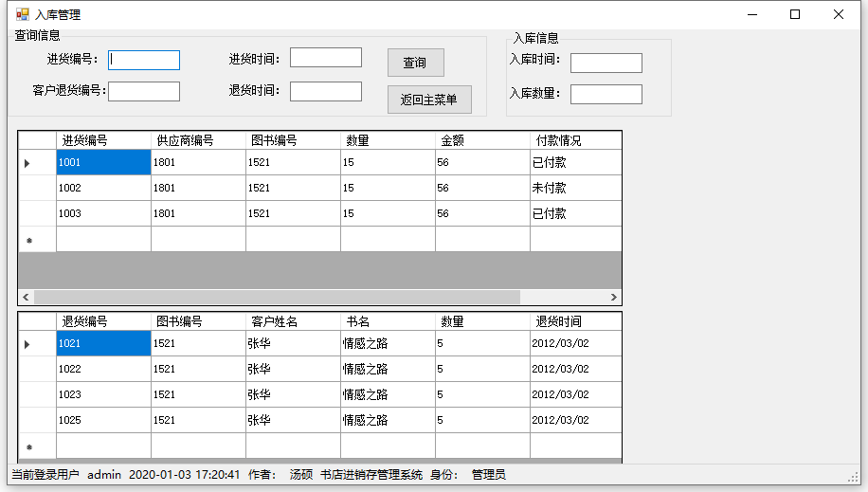
Task: Click the 情感之路 cell in row 1023
Action: coord(388,394)
